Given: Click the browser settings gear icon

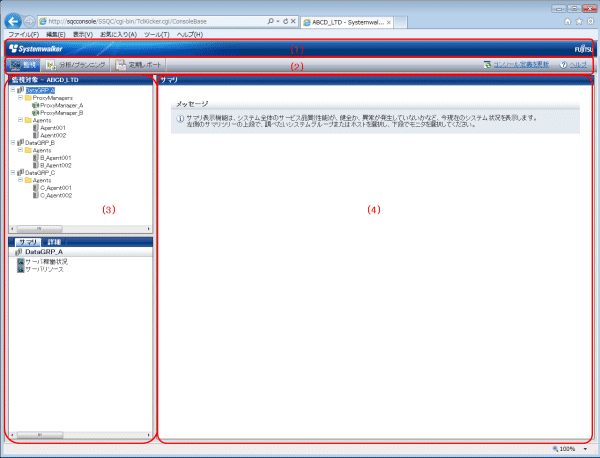Looking at the screenshot, I should click(x=590, y=21).
